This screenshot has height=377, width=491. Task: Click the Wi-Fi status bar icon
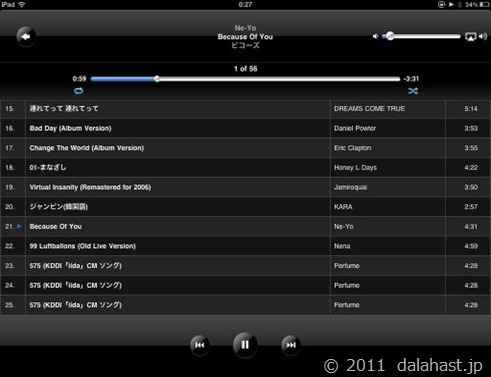[21, 4]
